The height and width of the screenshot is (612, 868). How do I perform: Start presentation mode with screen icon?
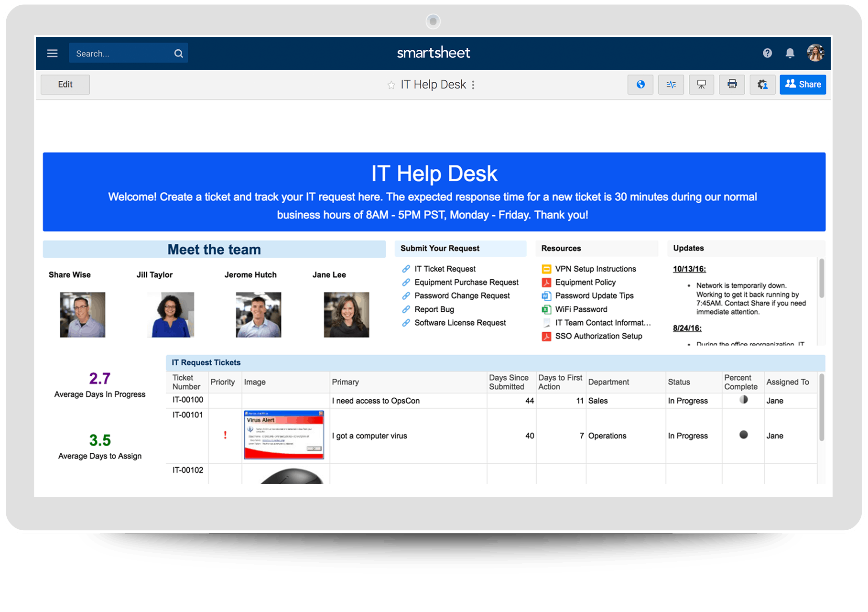click(701, 85)
